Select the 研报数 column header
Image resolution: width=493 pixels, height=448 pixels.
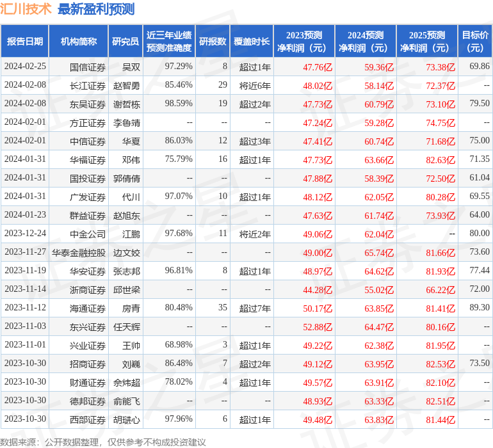click(213, 41)
